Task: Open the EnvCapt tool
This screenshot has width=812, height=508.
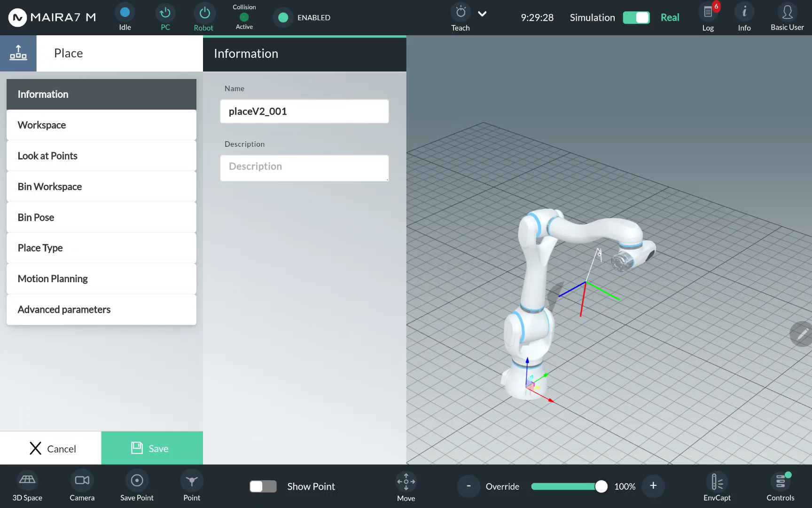Action: [x=717, y=486]
